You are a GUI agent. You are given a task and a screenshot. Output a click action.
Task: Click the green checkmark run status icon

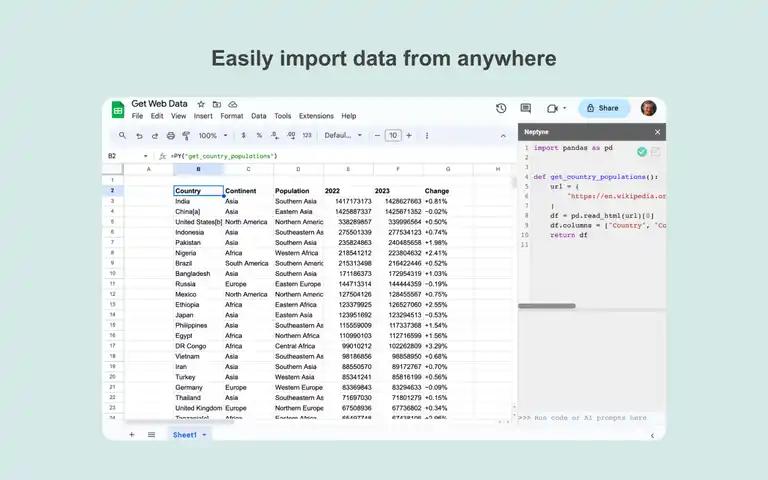point(642,152)
